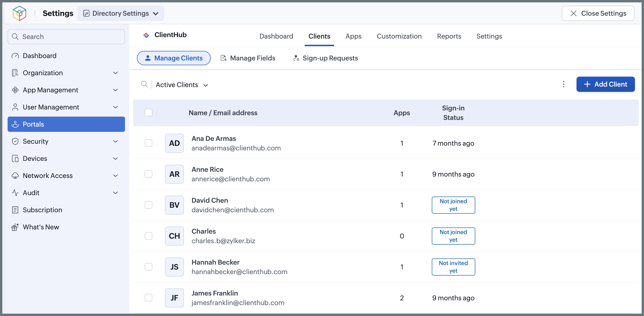Click the Directory Settings icon in header
644x316 pixels.
point(86,13)
